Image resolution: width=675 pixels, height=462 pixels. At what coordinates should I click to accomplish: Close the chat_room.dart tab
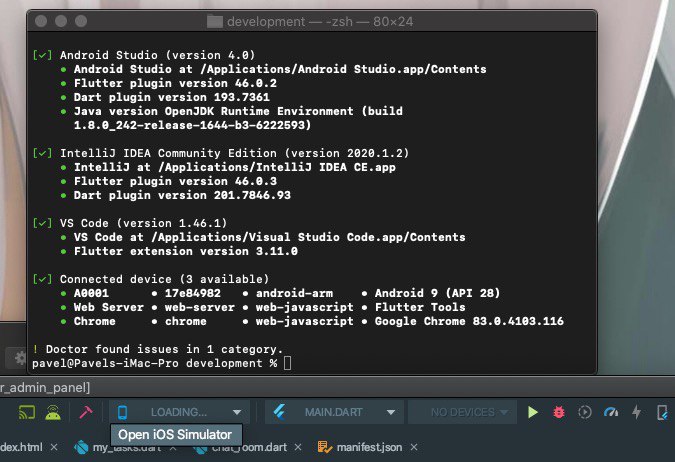(297, 447)
